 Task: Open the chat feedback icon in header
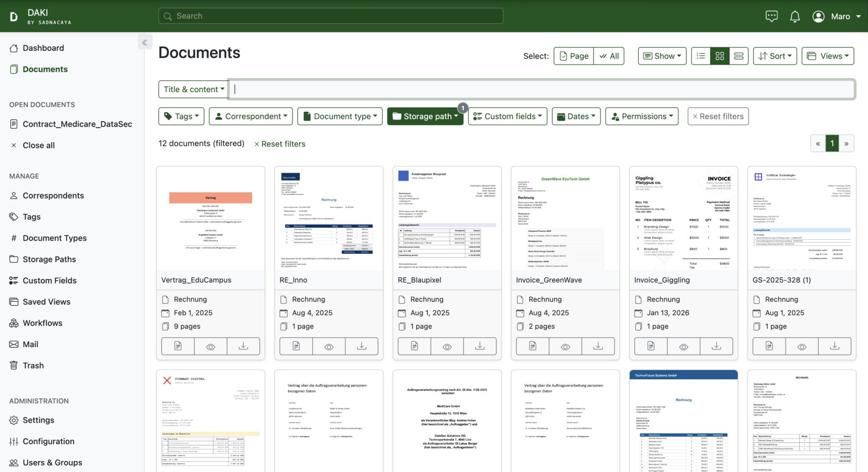click(771, 16)
